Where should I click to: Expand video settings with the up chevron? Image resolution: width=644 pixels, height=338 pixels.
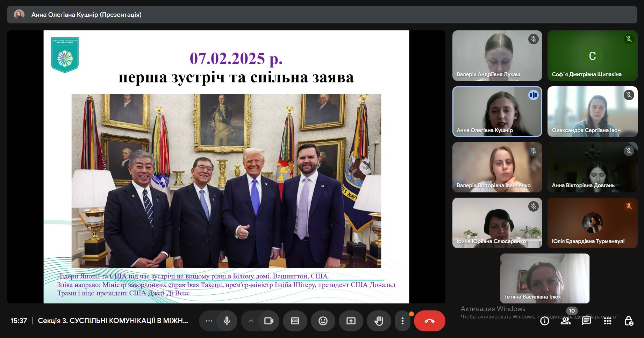(251, 321)
